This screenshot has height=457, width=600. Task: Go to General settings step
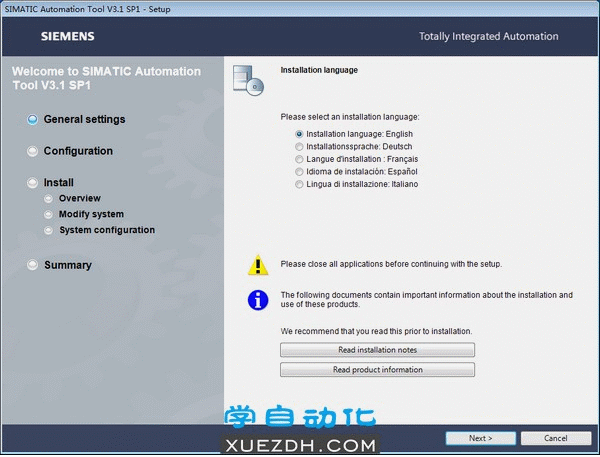point(84,119)
